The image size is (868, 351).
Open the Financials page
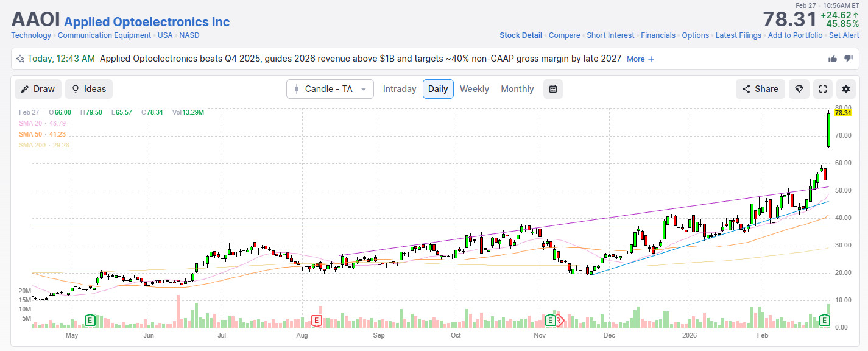tap(658, 35)
